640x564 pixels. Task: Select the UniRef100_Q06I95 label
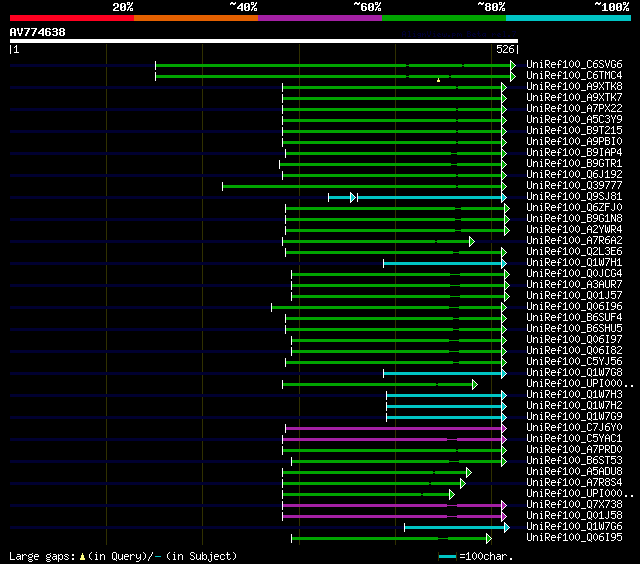click(x=574, y=538)
